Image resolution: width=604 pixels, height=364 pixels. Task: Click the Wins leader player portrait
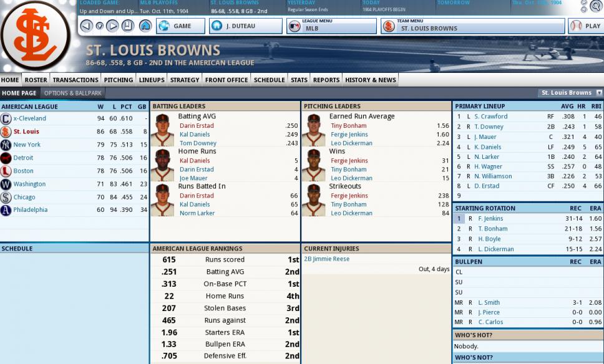[x=314, y=165]
